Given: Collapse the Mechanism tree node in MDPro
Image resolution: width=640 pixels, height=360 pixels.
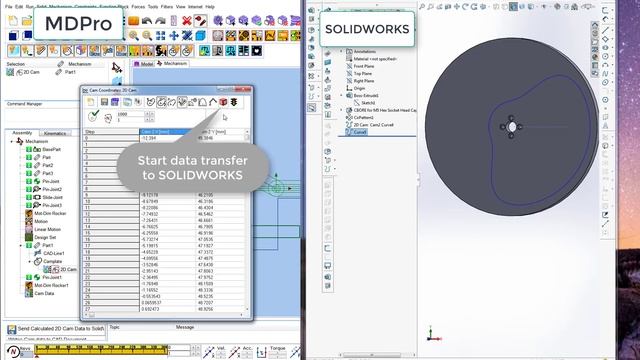Looking at the screenshot, I should point(11,141).
